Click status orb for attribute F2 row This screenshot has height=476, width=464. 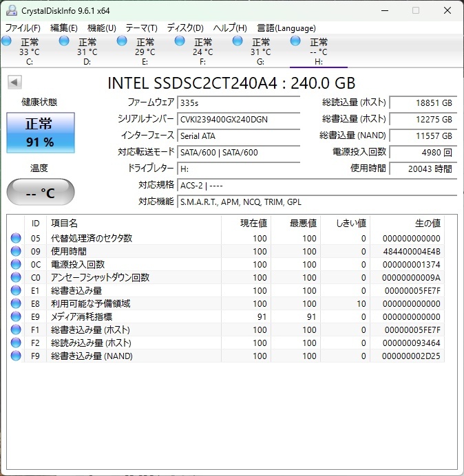pos(16,343)
